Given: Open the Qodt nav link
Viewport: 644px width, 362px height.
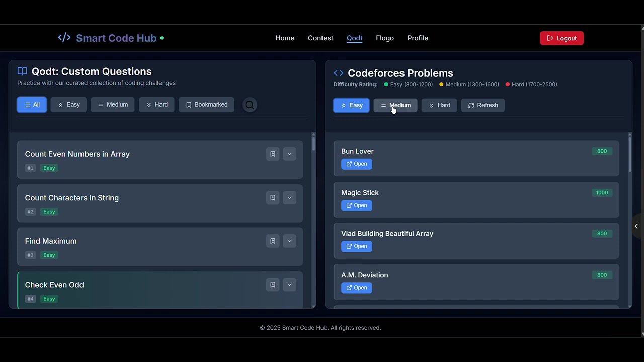Looking at the screenshot, I should pyautogui.click(x=355, y=38).
